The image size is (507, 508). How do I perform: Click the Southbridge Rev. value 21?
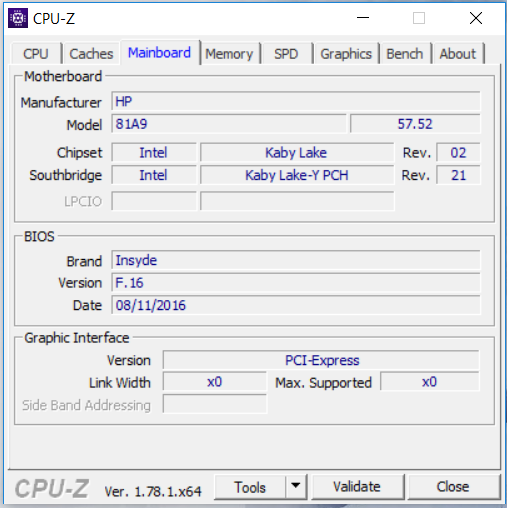458,175
